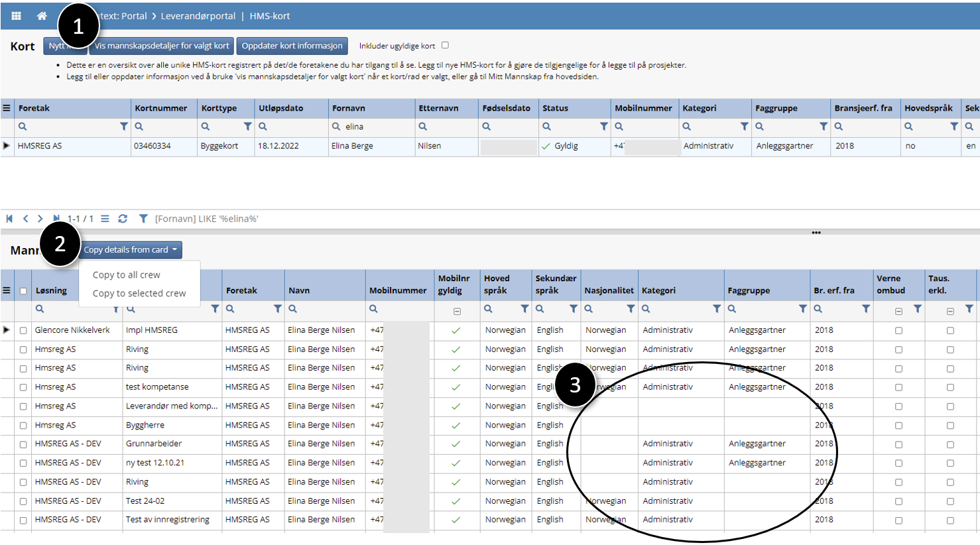Return home via the house icon
The image size is (980, 545).
(42, 15)
